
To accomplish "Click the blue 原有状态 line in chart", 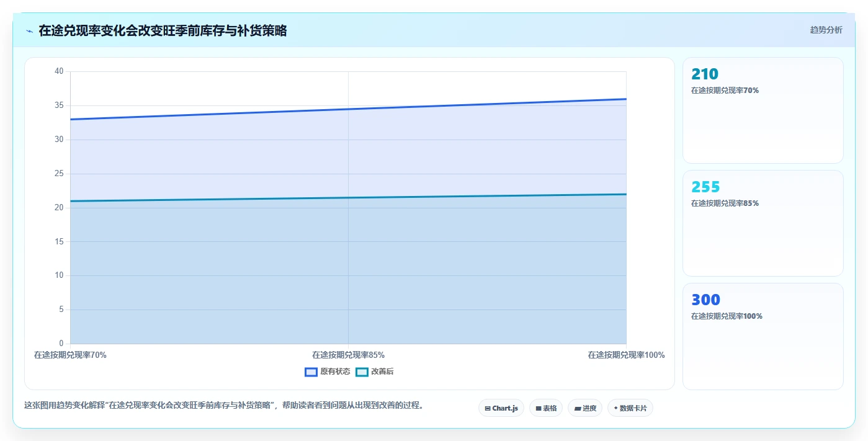I will pyautogui.click(x=348, y=109).
